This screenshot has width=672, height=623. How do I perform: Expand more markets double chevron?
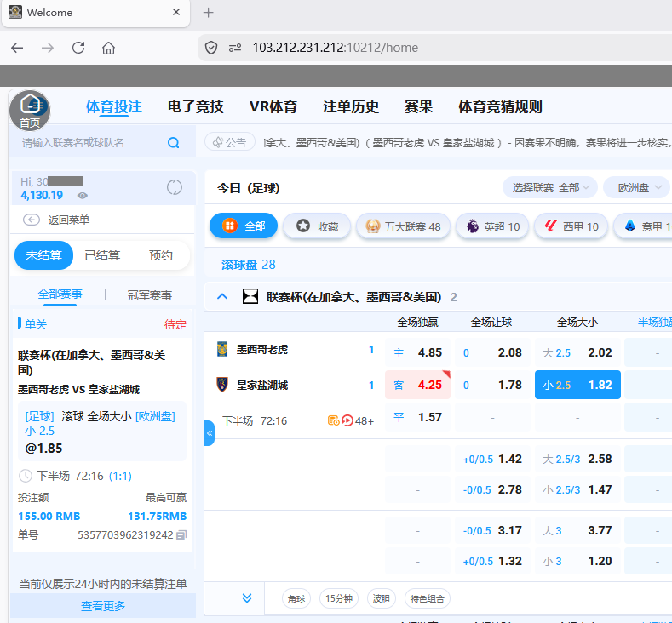click(247, 598)
